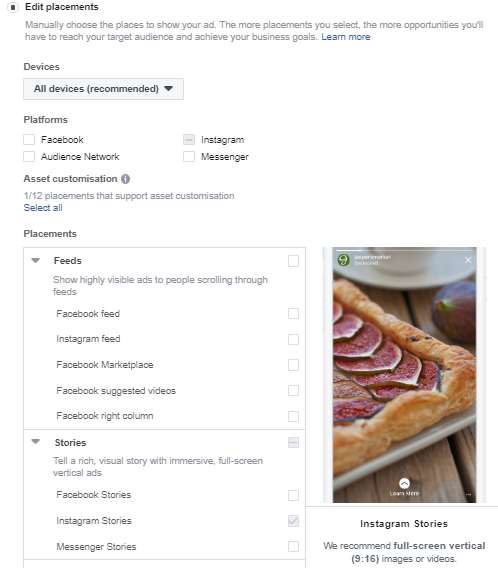Check the Audience Network platform
498x568 pixels.
(x=29, y=156)
